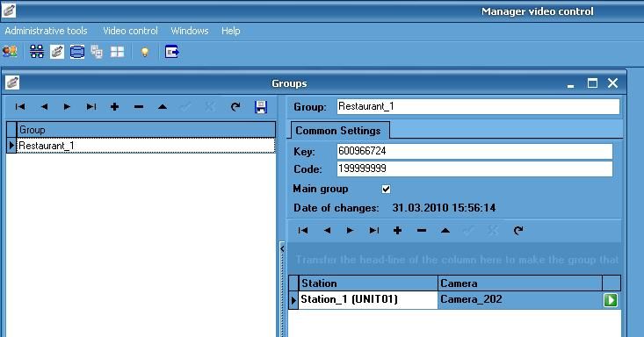Refresh the group list

235,107
